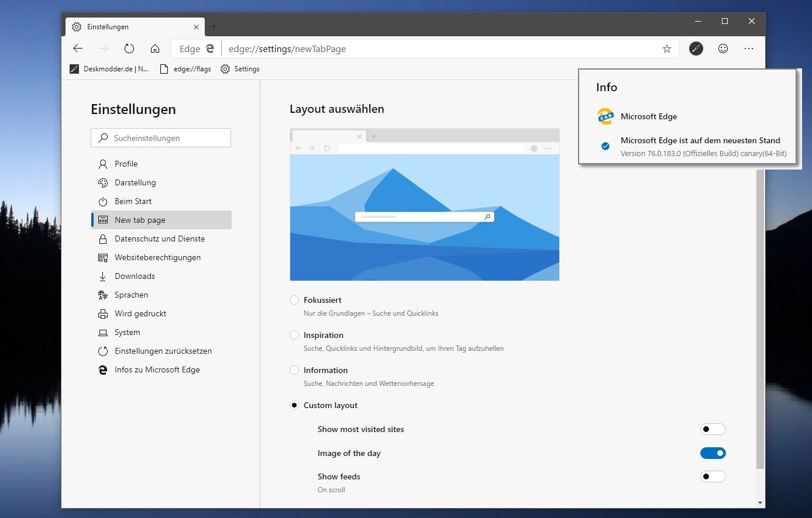Open Datenschutz und Dienste settings section
Image resolution: width=812 pixels, height=518 pixels.
pos(159,239)
